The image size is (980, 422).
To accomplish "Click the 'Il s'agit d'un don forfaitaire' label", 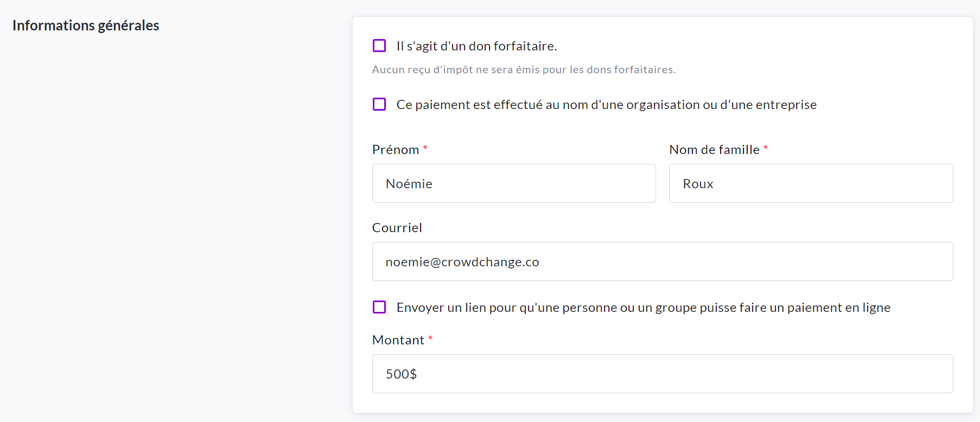I will 476,46.
